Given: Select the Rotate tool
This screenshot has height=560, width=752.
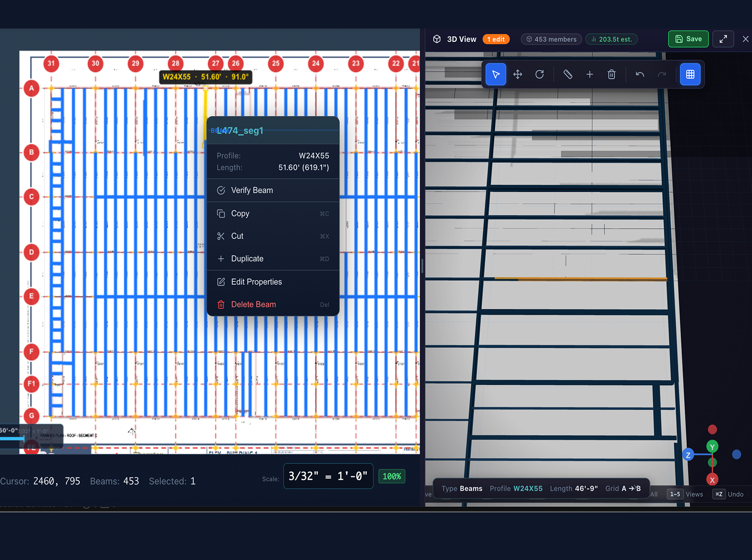Looking at the screenshot, I should click(x=539, y=75).
